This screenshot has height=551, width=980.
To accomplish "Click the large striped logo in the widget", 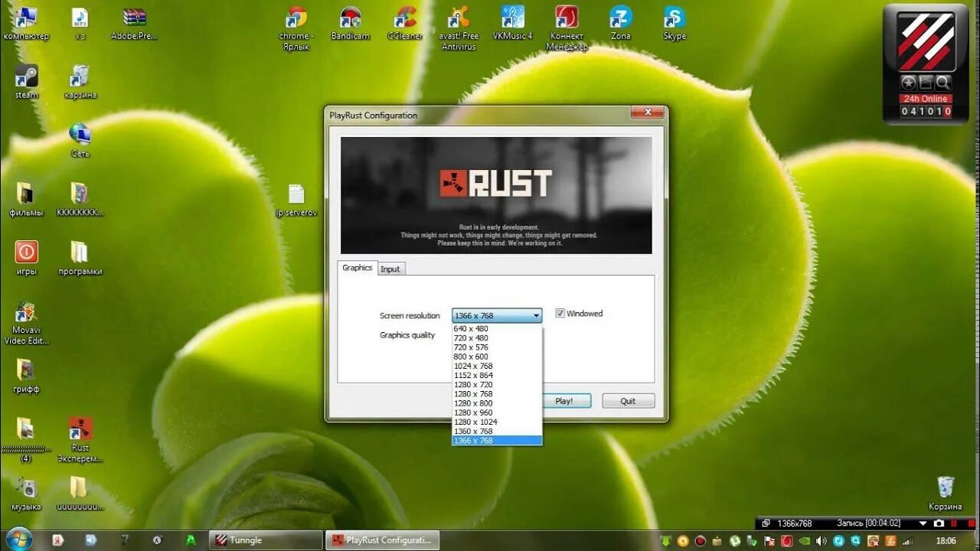I will coord(926,41).
